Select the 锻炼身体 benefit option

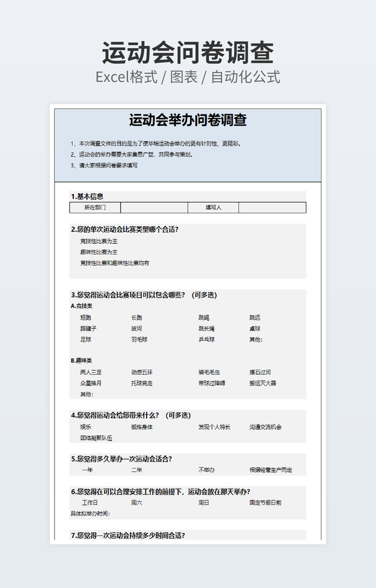click(142, 427)
